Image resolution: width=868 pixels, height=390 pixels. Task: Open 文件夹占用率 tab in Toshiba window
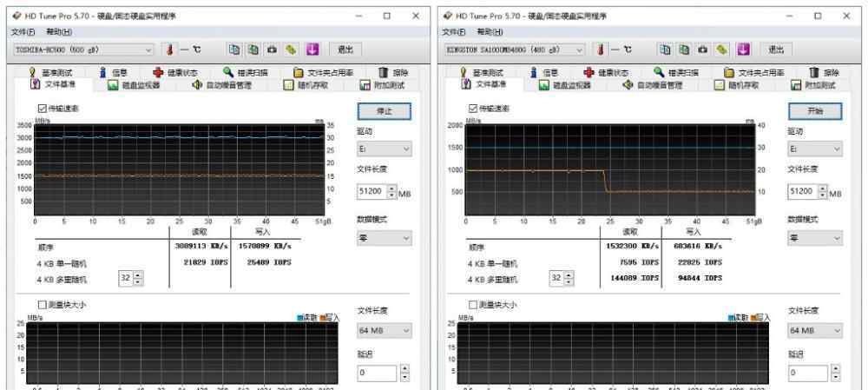click(x=323, y=73)
